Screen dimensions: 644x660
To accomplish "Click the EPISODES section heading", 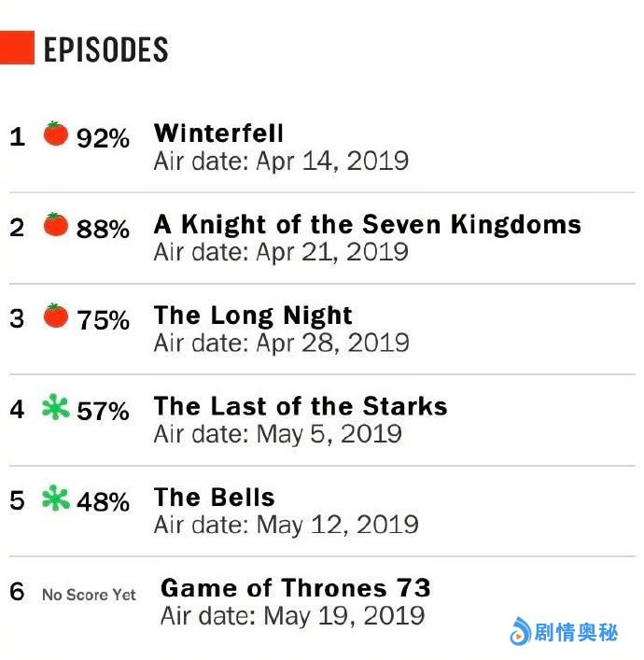I will pyautogui.click(x=105, y=49).
